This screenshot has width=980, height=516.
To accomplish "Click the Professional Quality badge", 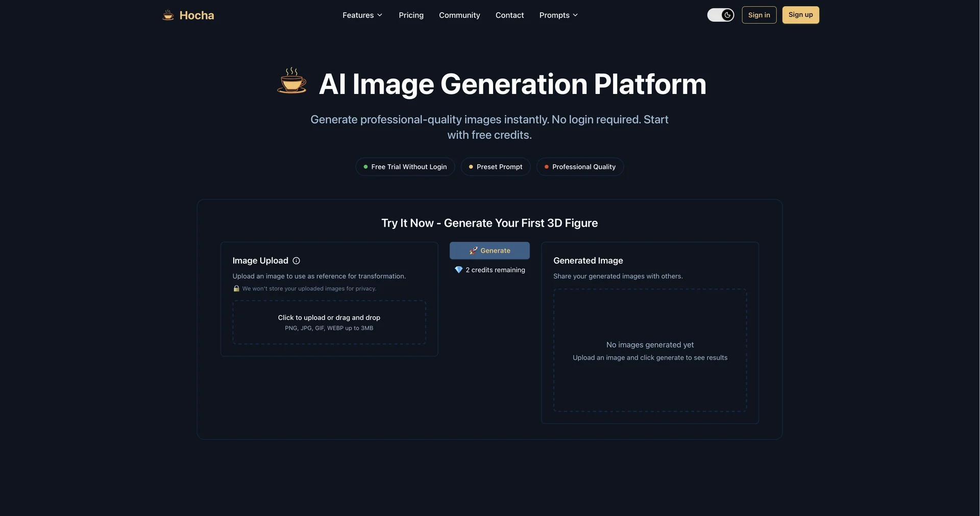I will coord(580,167).
